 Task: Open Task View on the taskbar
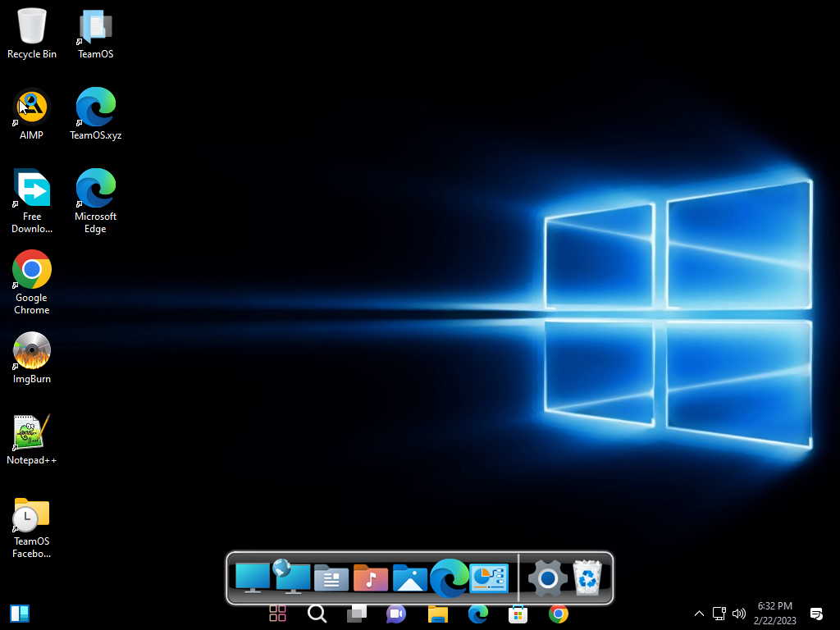357,614
